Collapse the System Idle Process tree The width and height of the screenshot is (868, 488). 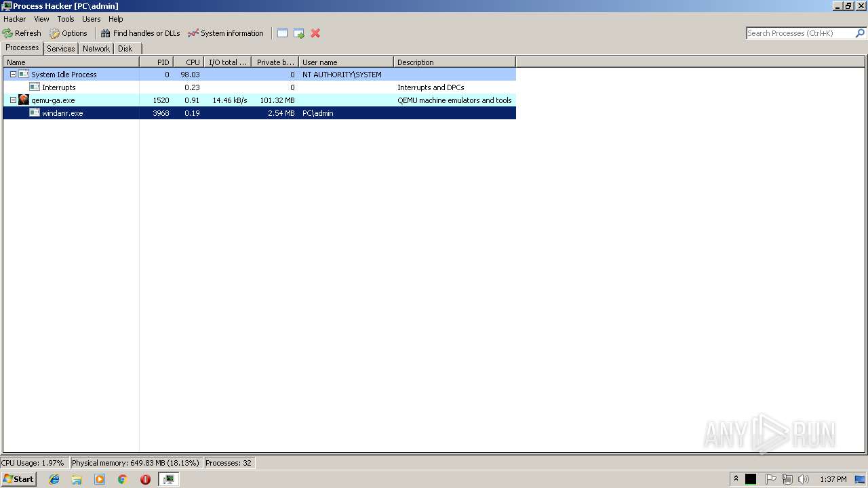(13, 75)
